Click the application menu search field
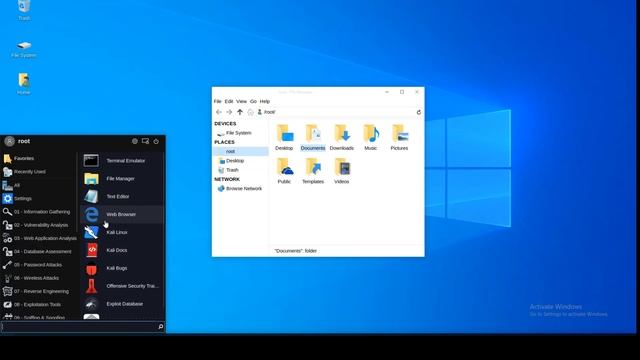 tap(83, 326)
